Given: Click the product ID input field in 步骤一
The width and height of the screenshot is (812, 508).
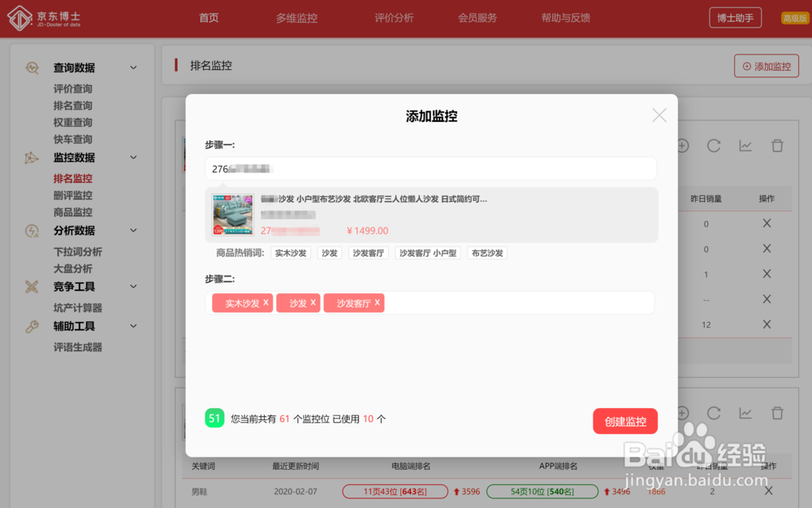Looking at the screenshot, I should click(x=430, y=168).
